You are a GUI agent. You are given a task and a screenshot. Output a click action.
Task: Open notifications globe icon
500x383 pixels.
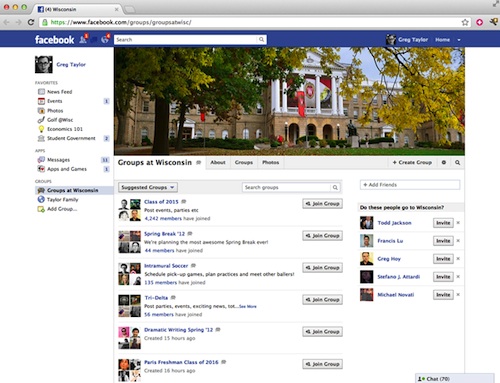pos(105,39)
